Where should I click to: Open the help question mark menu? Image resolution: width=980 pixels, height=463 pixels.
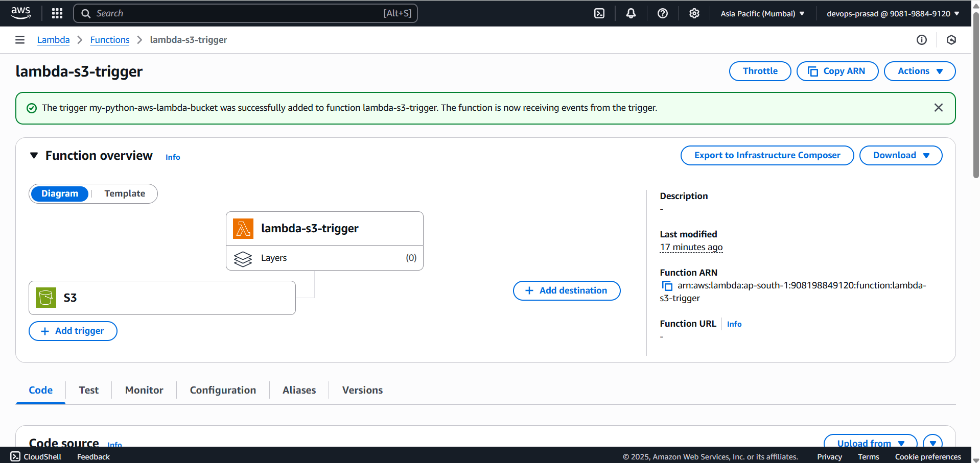click(x=662, y=13)
